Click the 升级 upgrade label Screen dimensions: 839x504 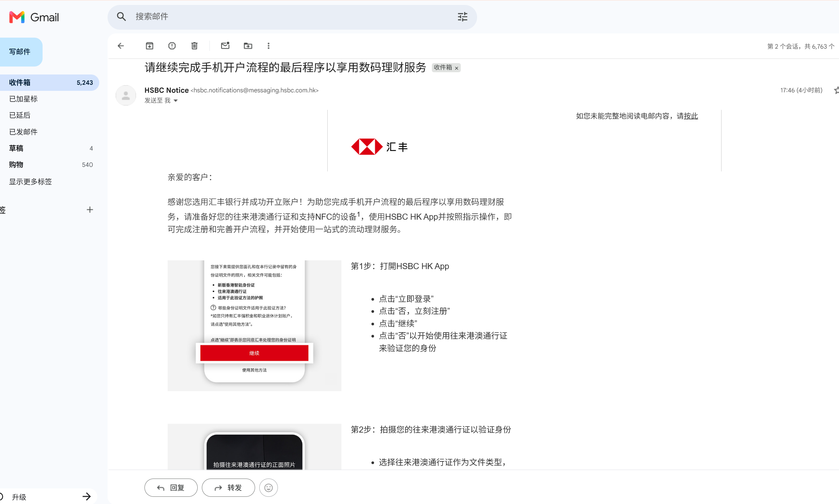pyautogui.click(x=19, y=497)
